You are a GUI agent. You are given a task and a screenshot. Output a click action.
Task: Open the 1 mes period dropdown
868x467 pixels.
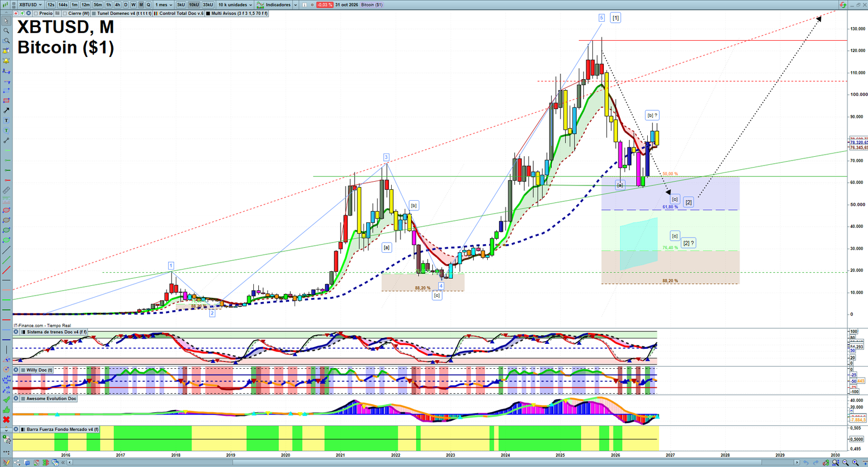click(x=164, y=5)
